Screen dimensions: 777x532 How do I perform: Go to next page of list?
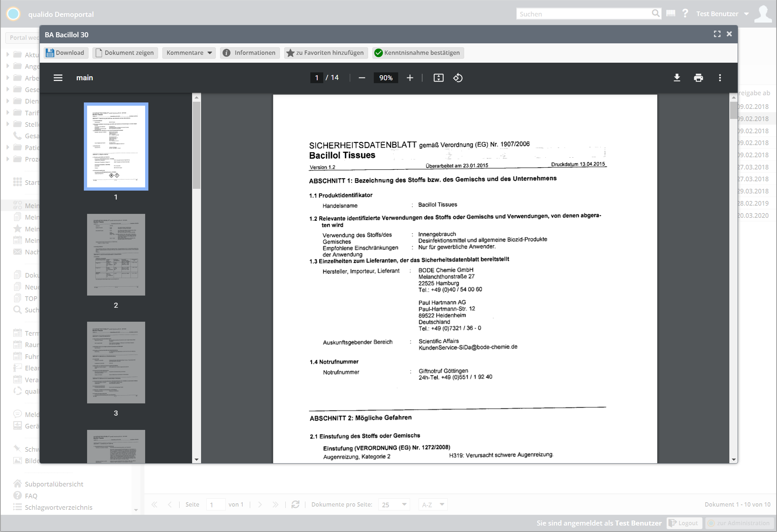(x=260, y=504)
